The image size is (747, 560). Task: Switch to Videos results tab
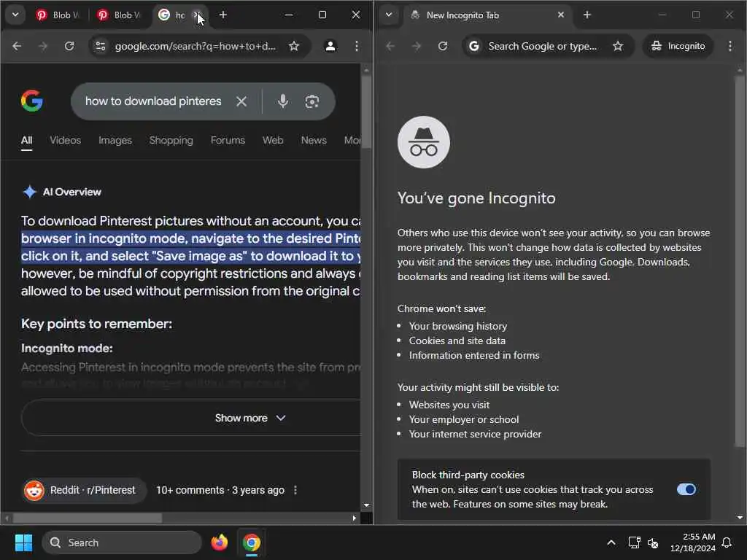point(65,141)
